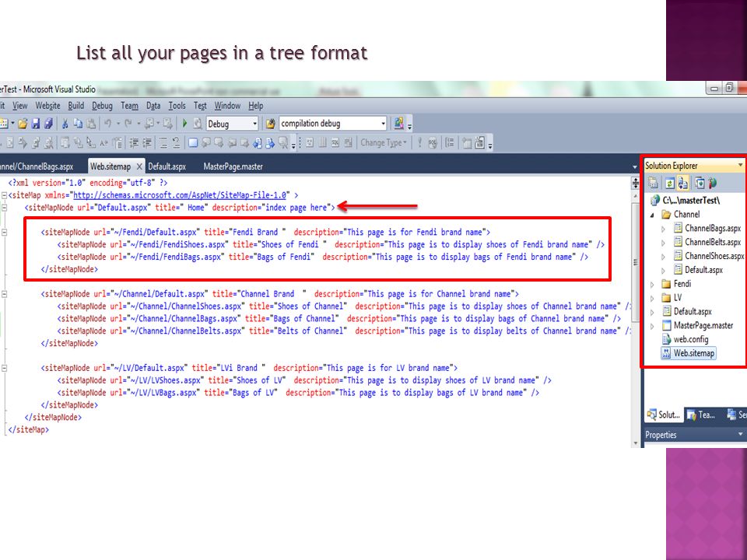Open the Data menu
Screen dimensions: 747x560
(153, 106)
